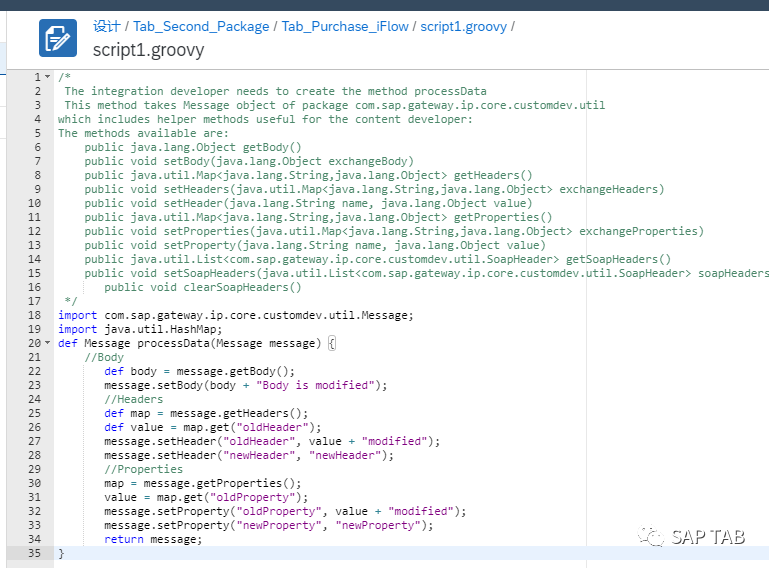Place cursor on 'import com.sap.gateway.ip.core.customdev.util.Message;' line
The width and height of the screenshot is (769, 568).
(x=236, y=315)
